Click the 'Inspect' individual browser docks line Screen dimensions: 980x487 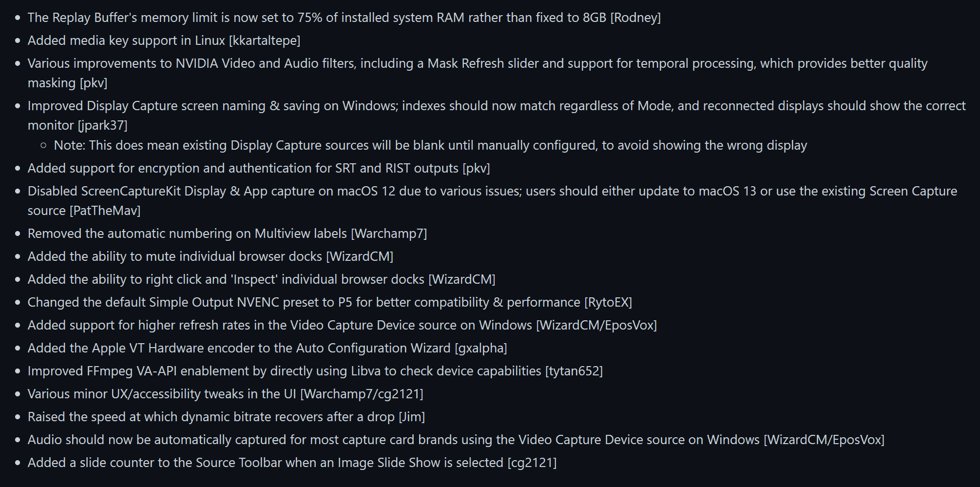click(261, 279)
